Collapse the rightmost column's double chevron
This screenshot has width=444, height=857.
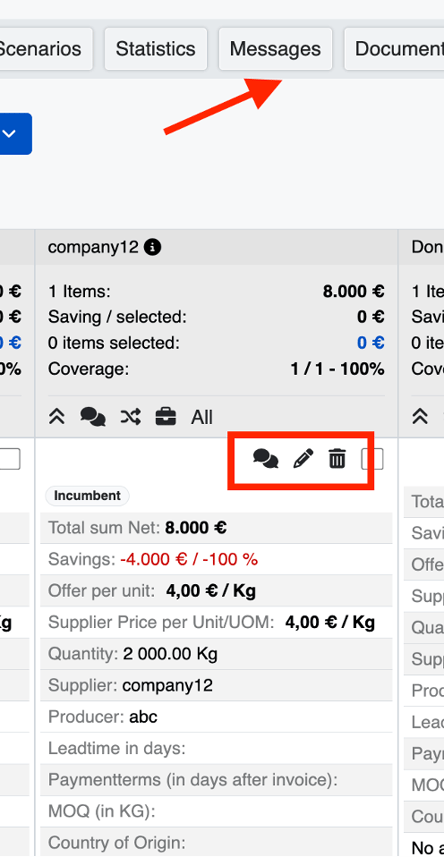pyautogui.click(x=420, y=417)
